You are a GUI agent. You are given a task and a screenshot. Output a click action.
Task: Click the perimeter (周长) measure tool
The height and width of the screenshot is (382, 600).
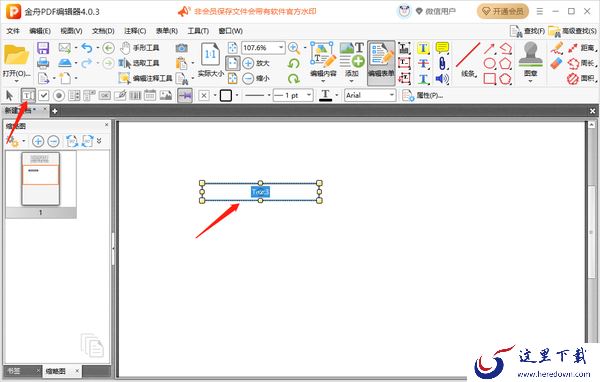tap(582, 63)
